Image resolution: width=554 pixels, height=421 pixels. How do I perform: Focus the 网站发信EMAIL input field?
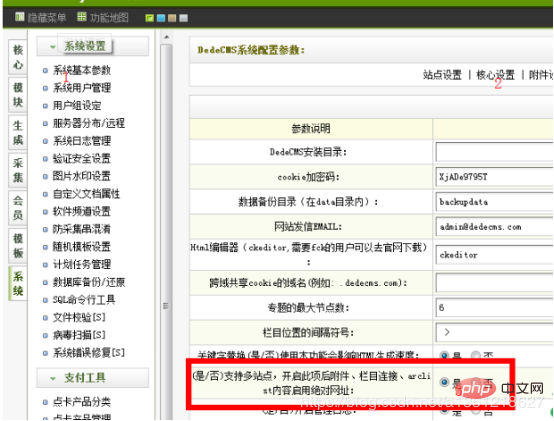coord(494,227)
